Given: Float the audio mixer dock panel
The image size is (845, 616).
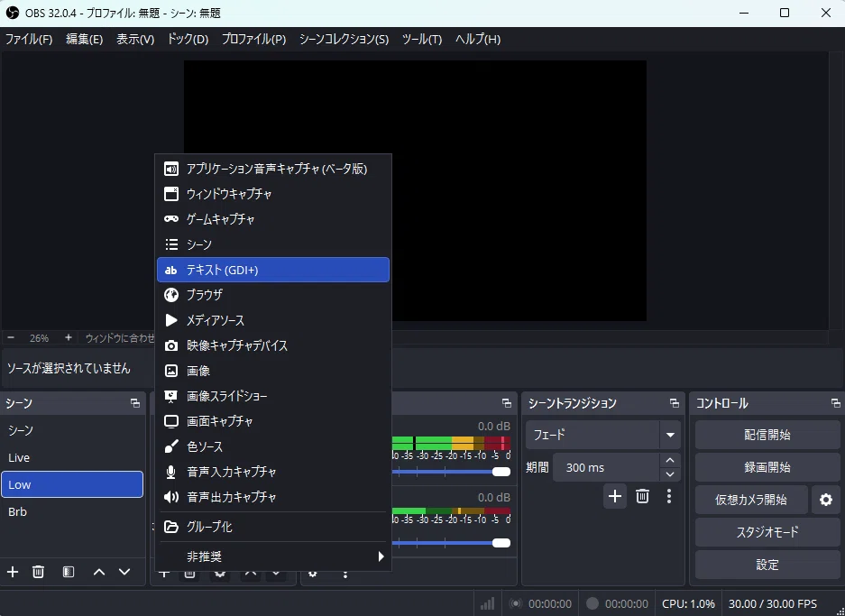Looking at the screenshot, I should 507,403.
